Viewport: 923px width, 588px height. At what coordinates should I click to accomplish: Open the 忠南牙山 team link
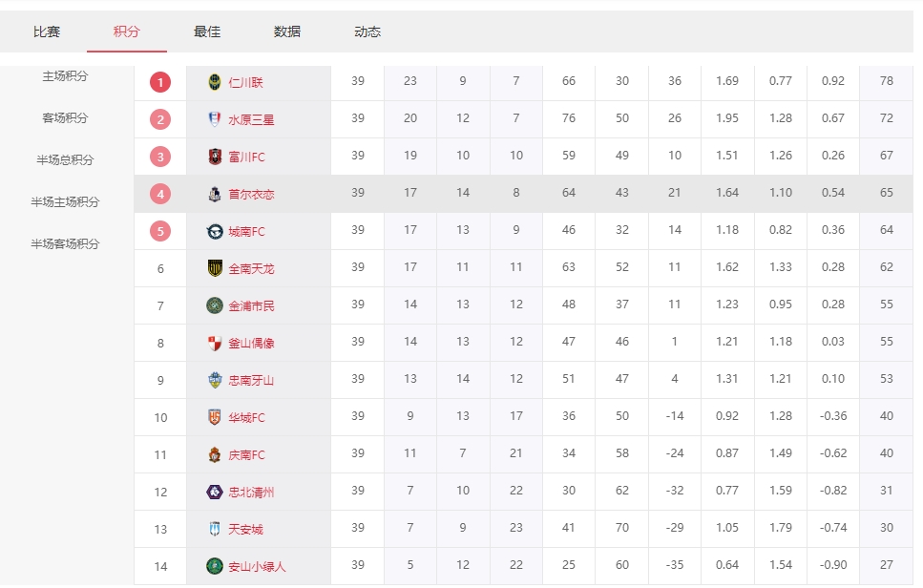pos(251,380)
